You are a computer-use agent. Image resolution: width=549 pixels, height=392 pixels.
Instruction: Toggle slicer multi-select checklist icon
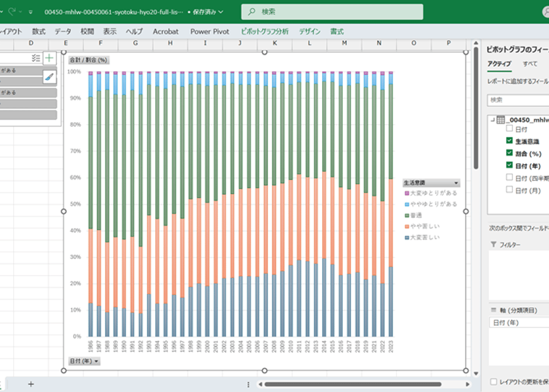click(36, 58)
